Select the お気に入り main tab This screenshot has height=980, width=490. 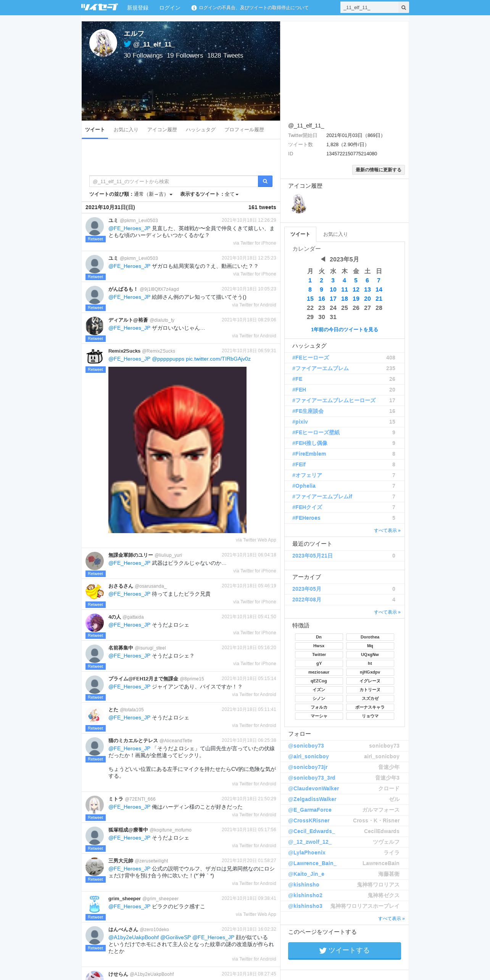126,130
